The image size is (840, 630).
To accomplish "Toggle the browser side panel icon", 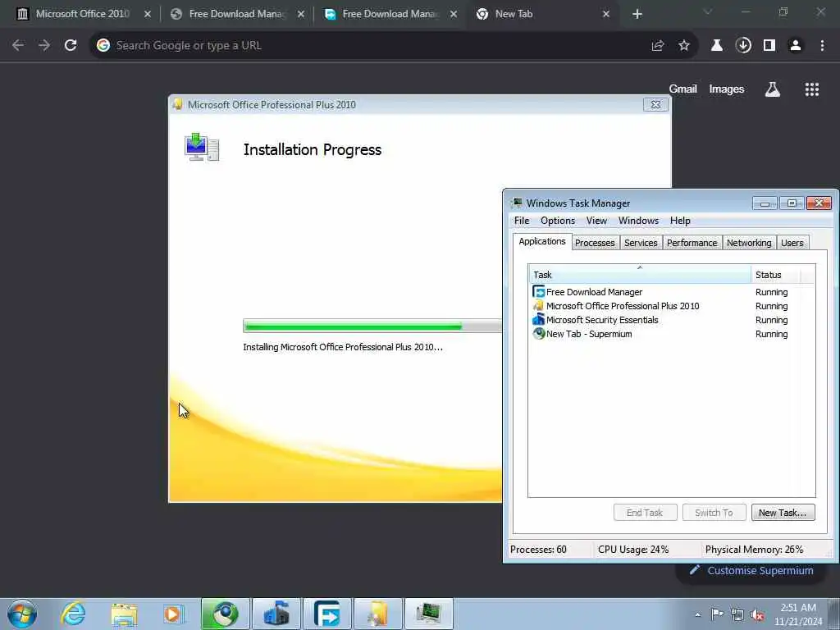I will click(769, 46).
